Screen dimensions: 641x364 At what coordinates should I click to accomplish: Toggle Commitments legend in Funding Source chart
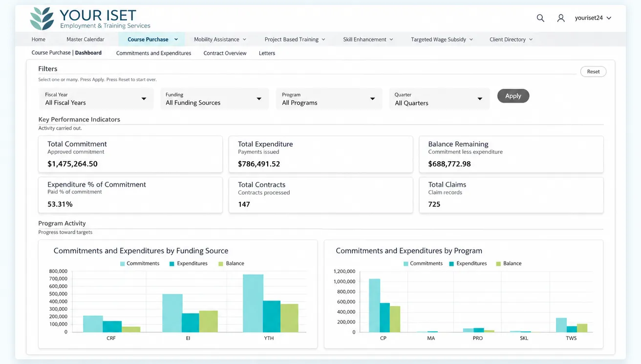point(140,263)
